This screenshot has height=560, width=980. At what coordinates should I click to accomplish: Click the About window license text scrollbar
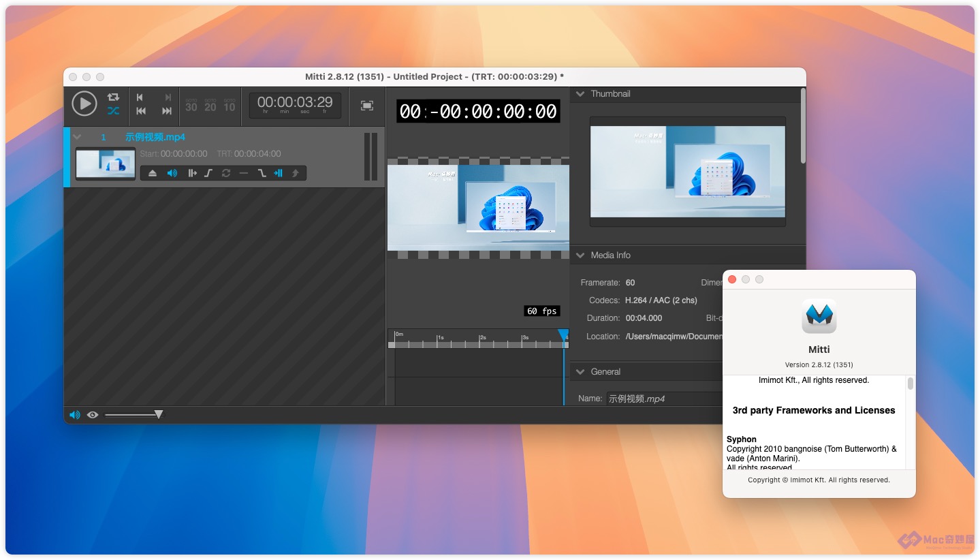910,384
